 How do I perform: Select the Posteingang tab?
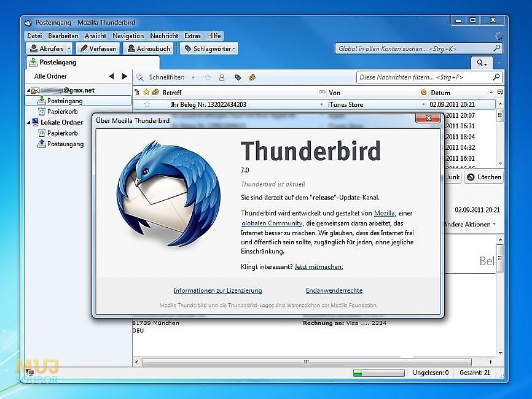92,63
